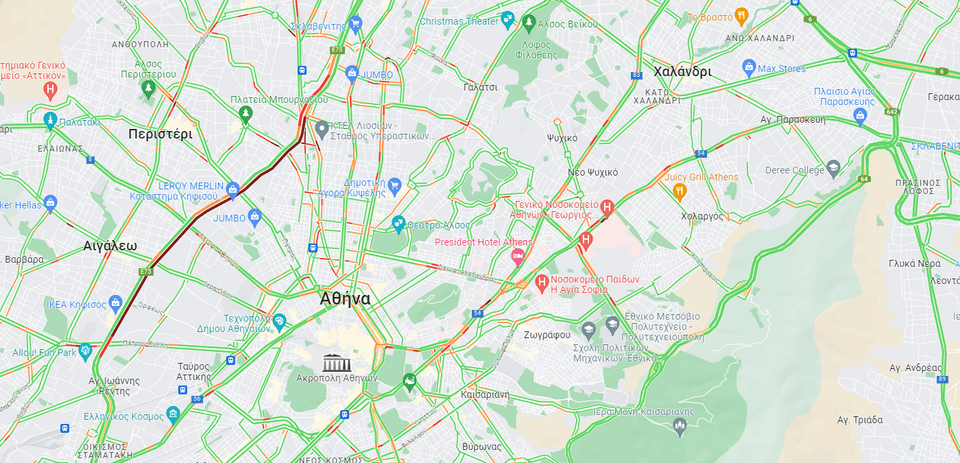This screenshot has width=960, height=463.
Task: Click the Juicy Grill Athens restaurant icon
Action: pyautogui.click(x=680, y=192)
